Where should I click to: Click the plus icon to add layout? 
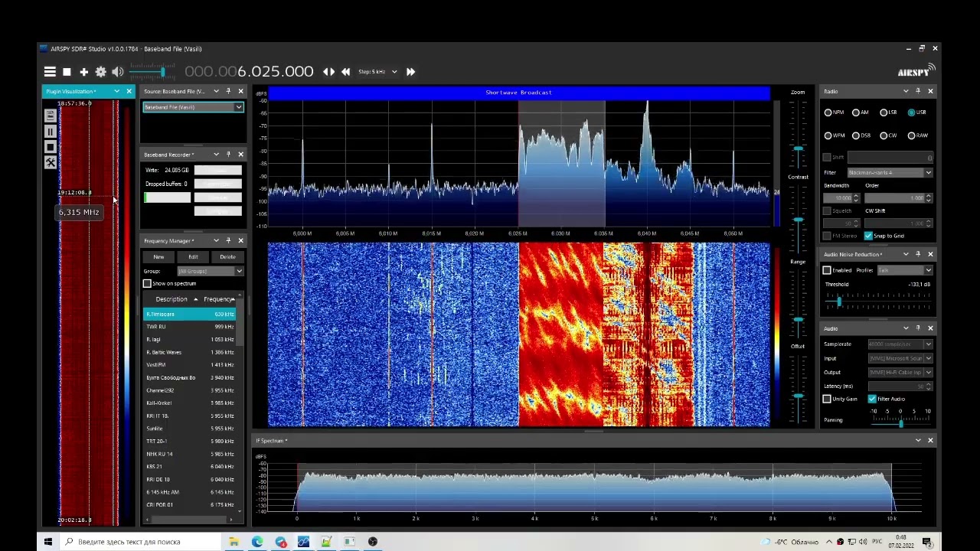pos(83,72)
